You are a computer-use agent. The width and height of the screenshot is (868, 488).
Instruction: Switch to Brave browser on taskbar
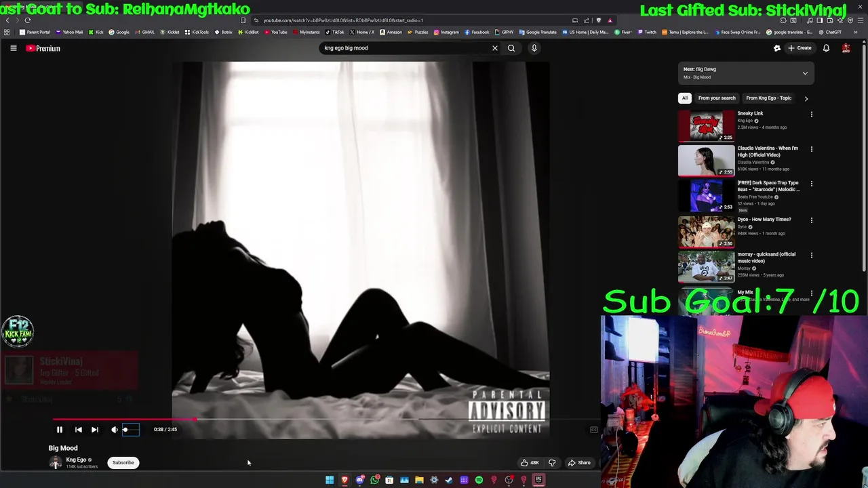point(344,480)
